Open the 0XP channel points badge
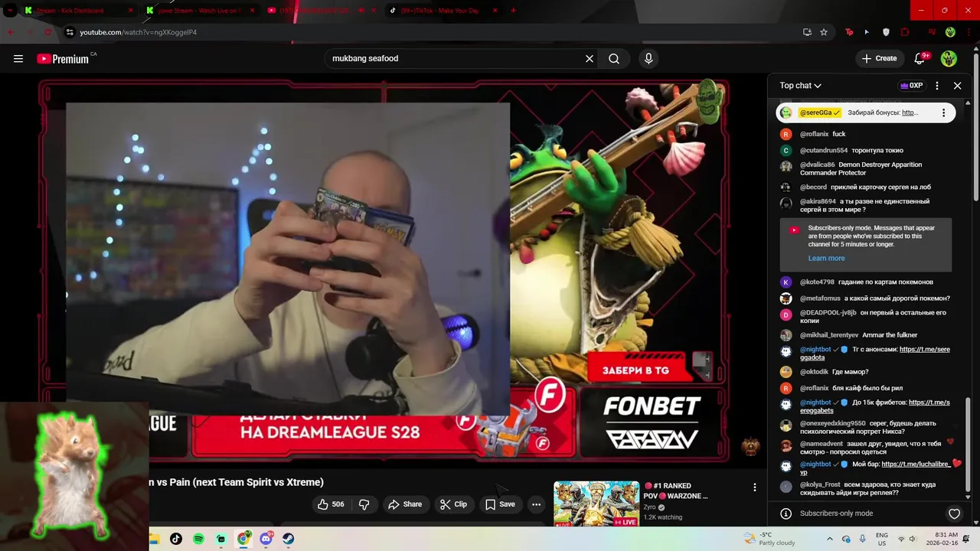This screenshot has height=551, width=980. coord(911,86)
